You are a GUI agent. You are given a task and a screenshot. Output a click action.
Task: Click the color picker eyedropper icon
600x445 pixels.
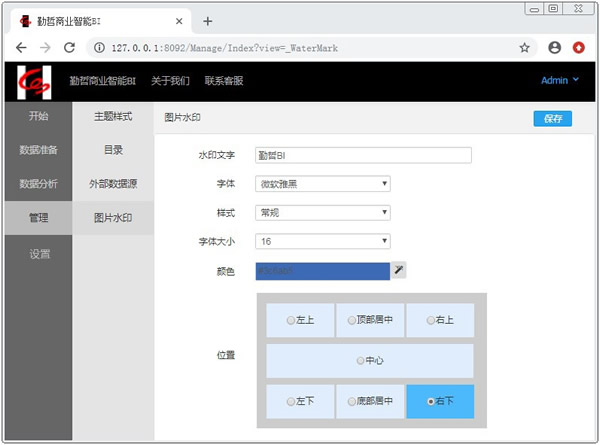398,270
